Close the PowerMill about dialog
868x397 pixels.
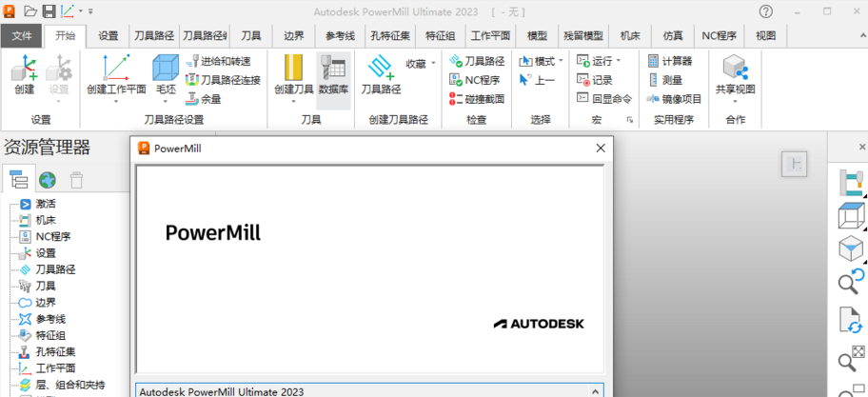click(x=601, y=148)
